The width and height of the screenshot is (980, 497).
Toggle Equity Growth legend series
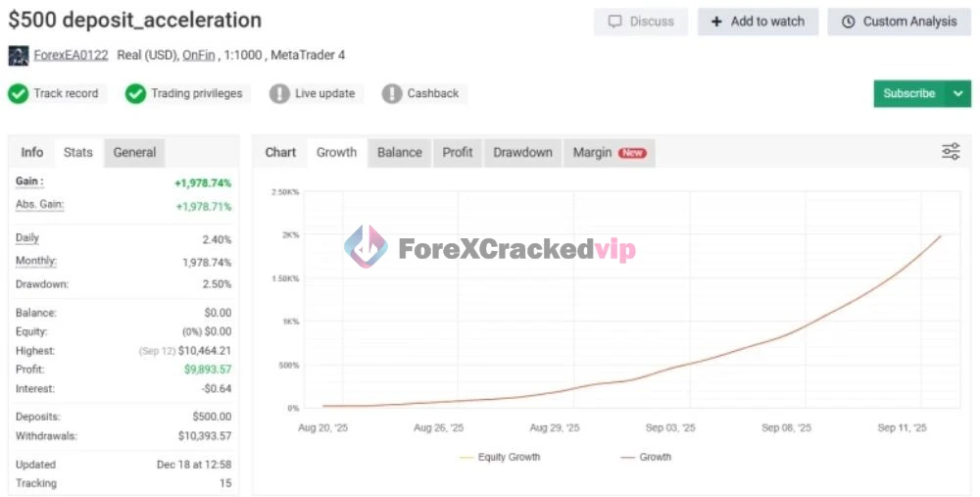[498, 457]
